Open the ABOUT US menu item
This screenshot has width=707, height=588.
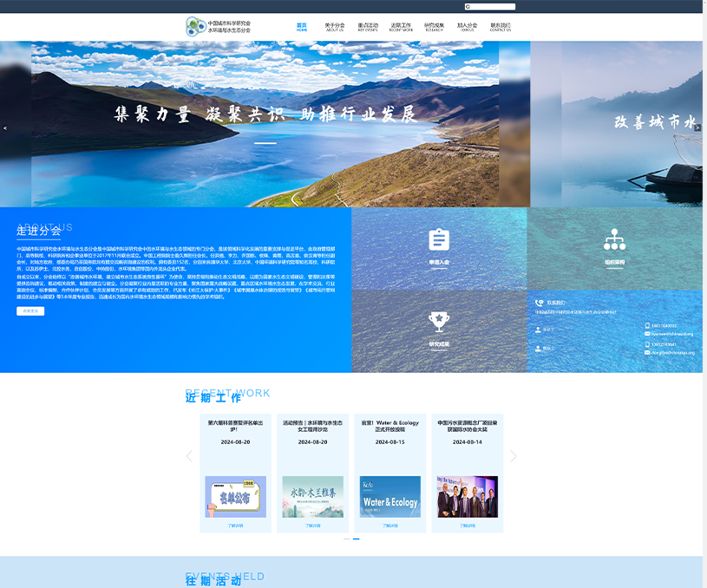(x=335, y=27)
